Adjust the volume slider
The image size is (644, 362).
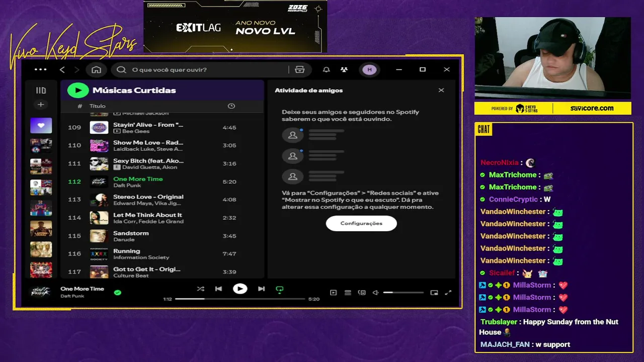(404, 293)
